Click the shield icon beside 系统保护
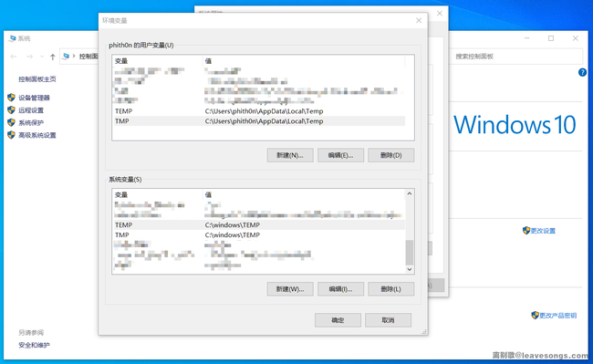 coord(11,122)
